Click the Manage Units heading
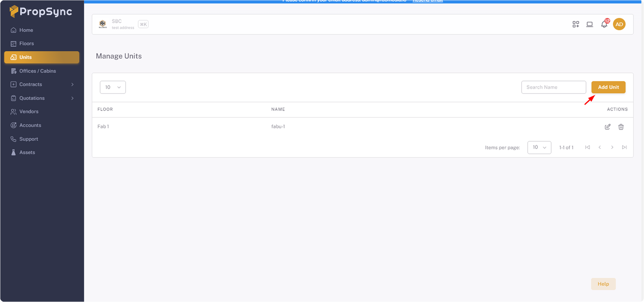Image resolution: width=644 pixels, height=302 pixels. pos(119,56)
